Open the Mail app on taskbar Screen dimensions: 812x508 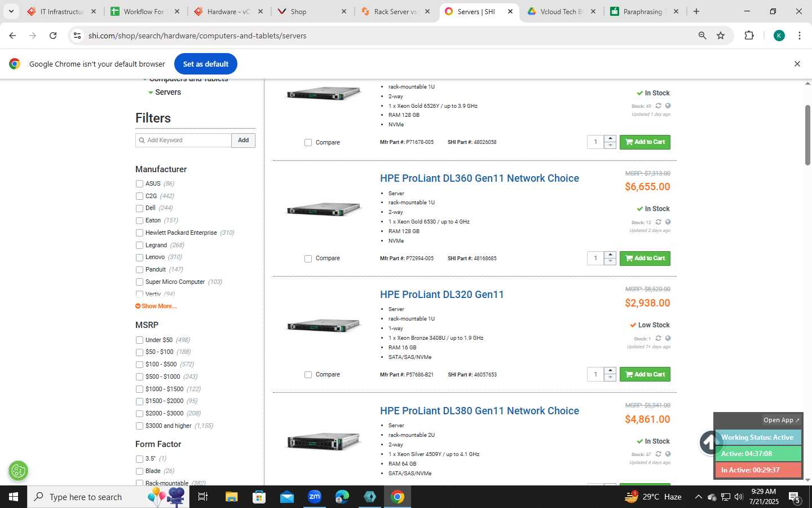[x=286, y=497]
